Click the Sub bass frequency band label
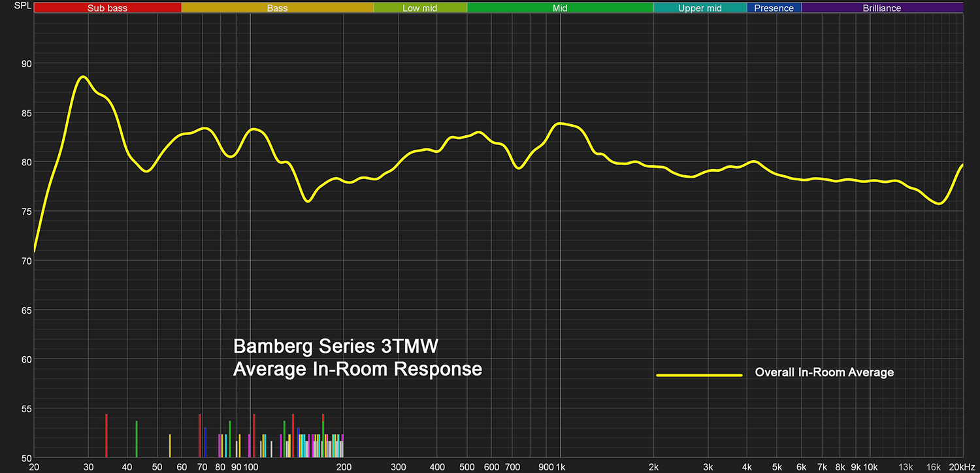 107,8
